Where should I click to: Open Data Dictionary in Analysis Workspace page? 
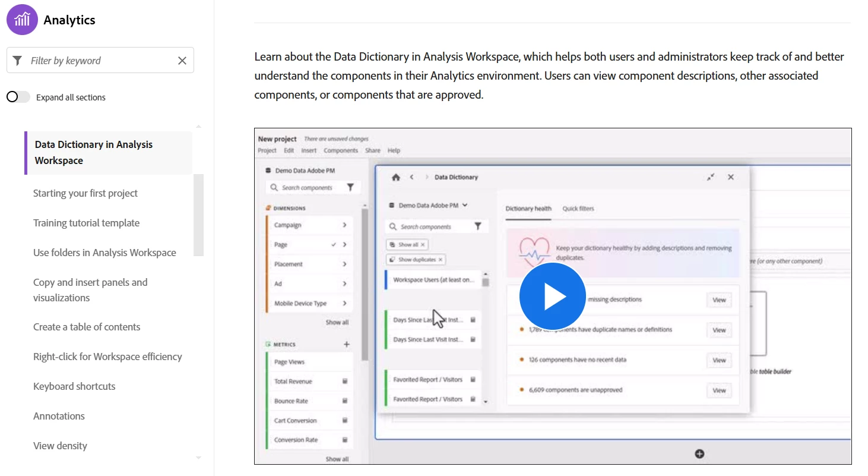pyautogui.click(x=109, y=153)
